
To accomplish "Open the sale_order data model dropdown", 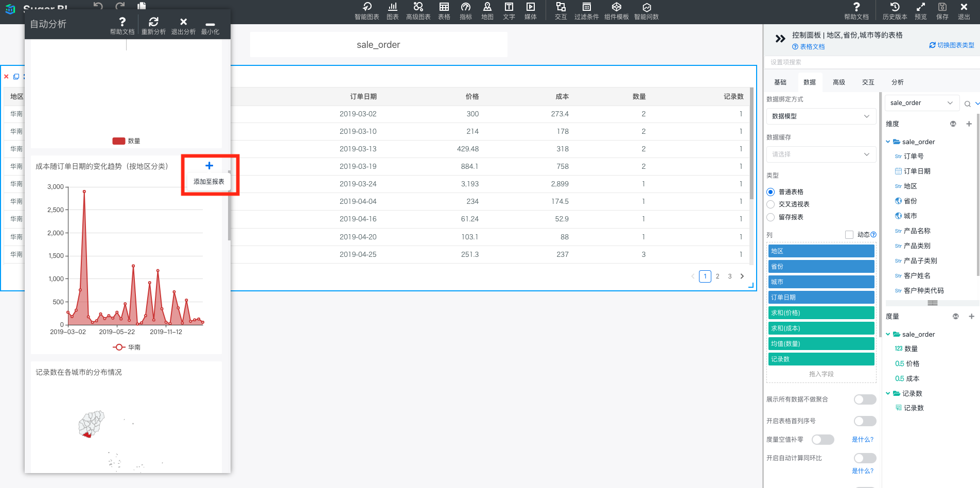I will [x=922, y=103].
